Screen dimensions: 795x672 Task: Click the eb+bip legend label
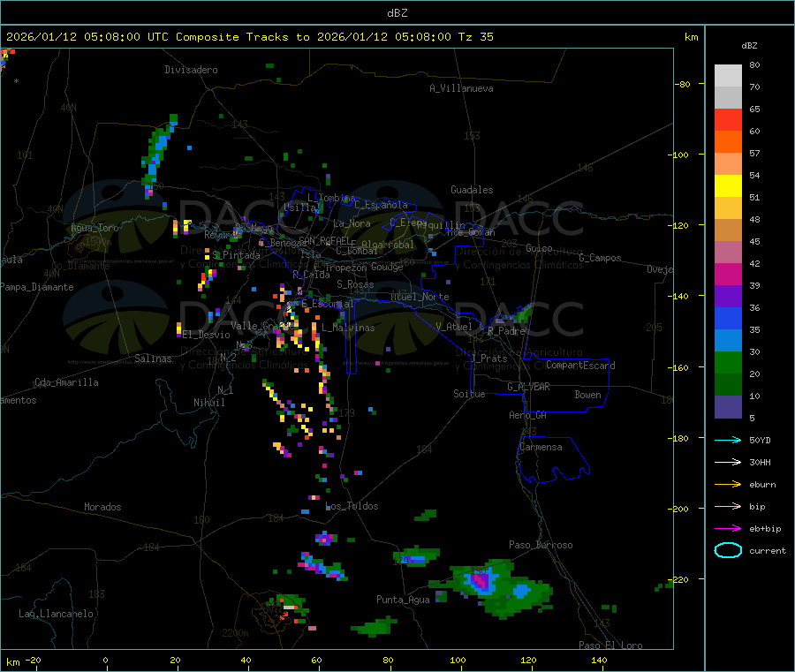[765, 529]
